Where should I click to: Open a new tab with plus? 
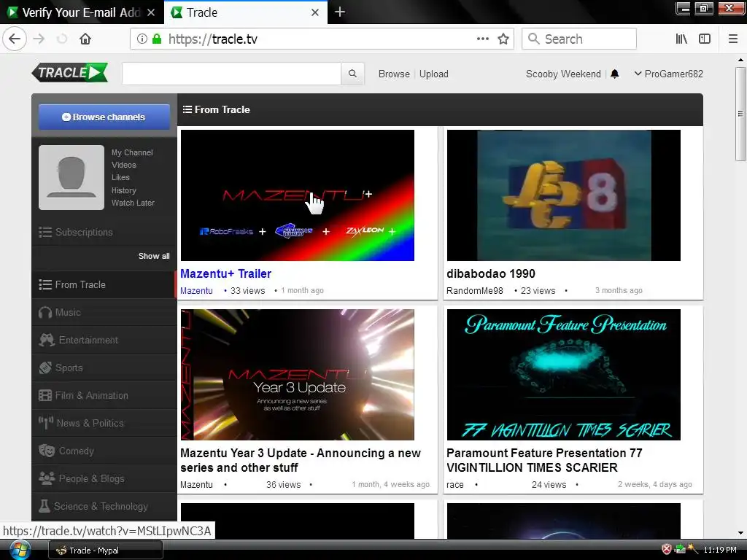340,12
